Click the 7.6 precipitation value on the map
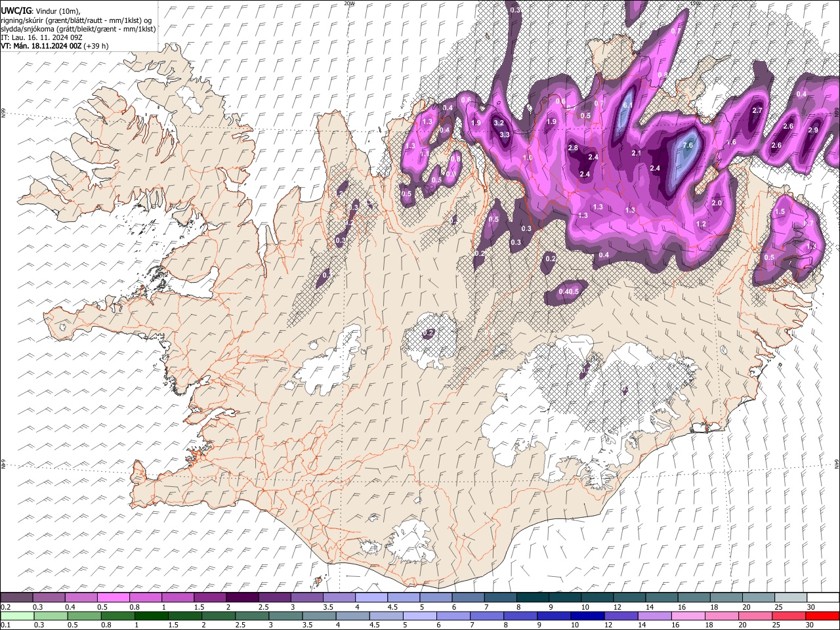This screenshot has height=630, width=840. point(688,145)
